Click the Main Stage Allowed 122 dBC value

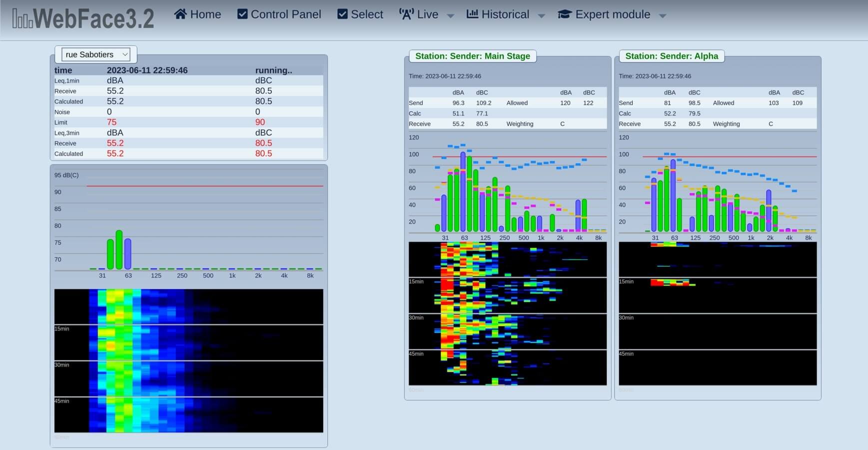tap(588, 103)
